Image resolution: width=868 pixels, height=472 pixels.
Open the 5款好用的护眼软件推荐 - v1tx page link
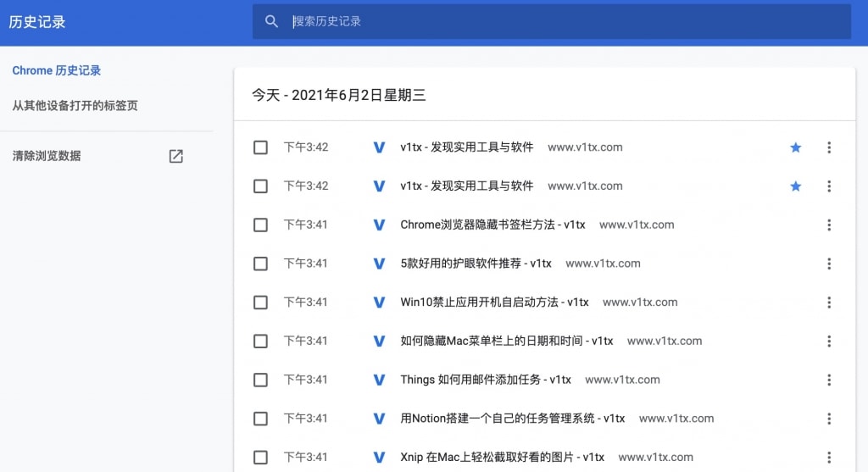[476, 264]
